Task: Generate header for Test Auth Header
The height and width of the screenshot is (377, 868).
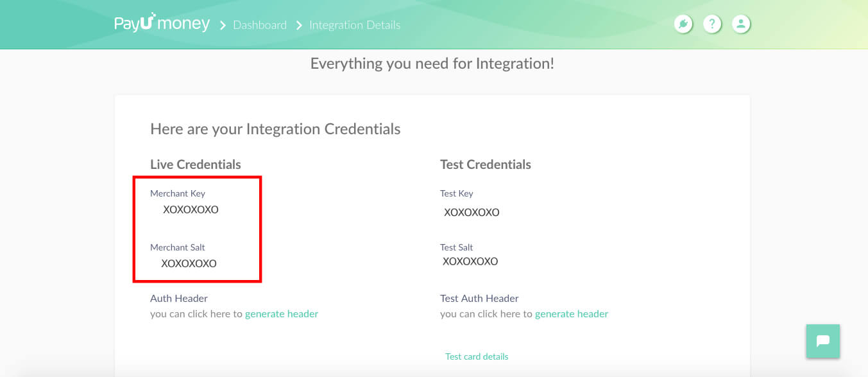Action: [x=572, y=313]
